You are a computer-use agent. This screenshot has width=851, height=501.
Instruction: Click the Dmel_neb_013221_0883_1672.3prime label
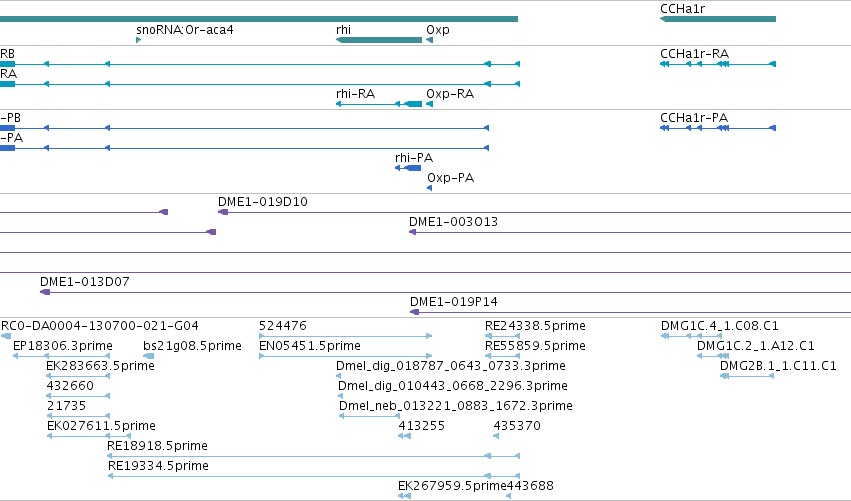455,406
